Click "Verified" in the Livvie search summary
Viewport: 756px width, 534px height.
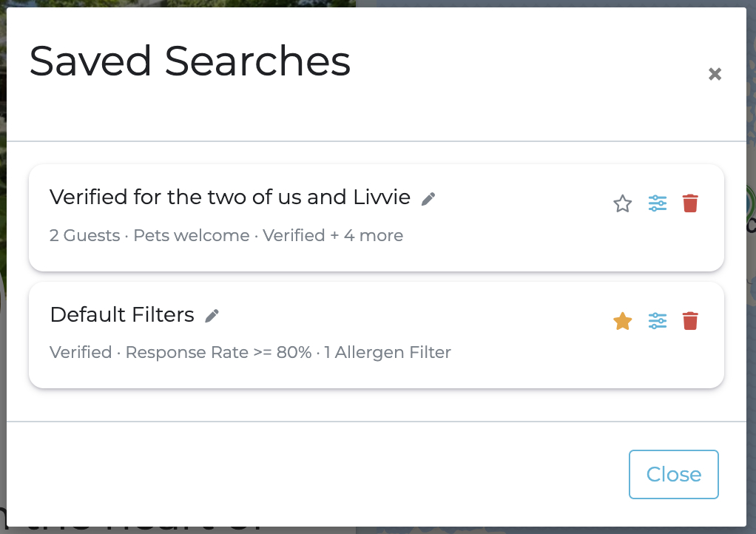[x=294, y=236]
